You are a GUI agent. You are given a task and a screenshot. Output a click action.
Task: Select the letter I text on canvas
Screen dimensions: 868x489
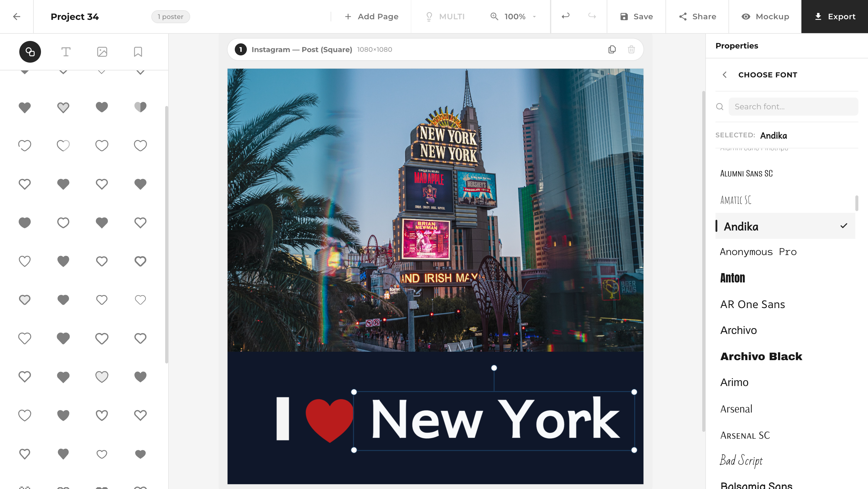283,419
